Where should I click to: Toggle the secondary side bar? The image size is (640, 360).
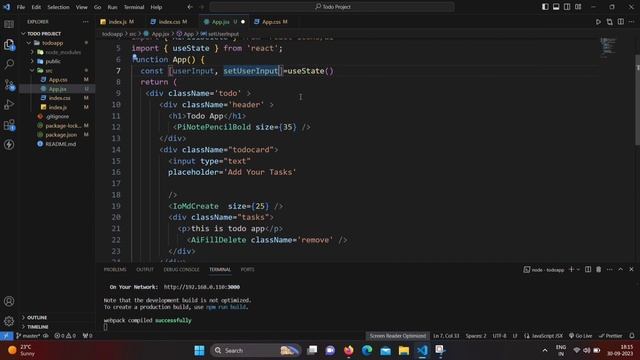tap(567, 7)
